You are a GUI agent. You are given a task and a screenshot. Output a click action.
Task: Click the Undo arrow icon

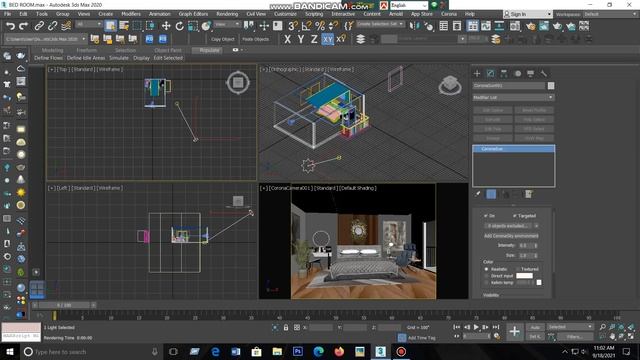(11, 26)
